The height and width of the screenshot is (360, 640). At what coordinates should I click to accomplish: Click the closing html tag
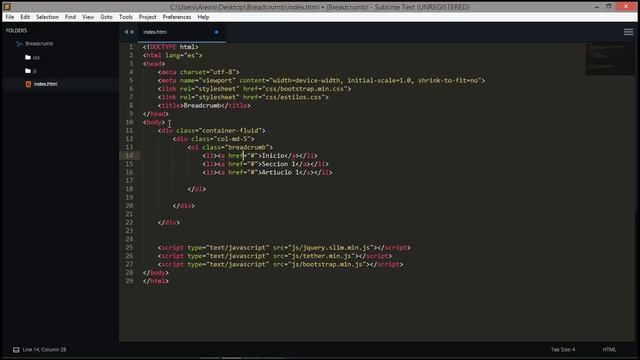click(x=156, y=281)
